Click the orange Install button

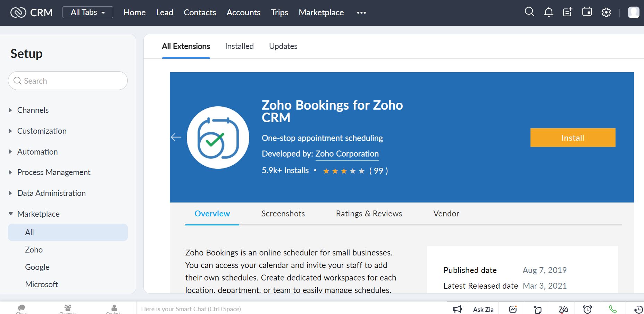[x=572, y=138]
